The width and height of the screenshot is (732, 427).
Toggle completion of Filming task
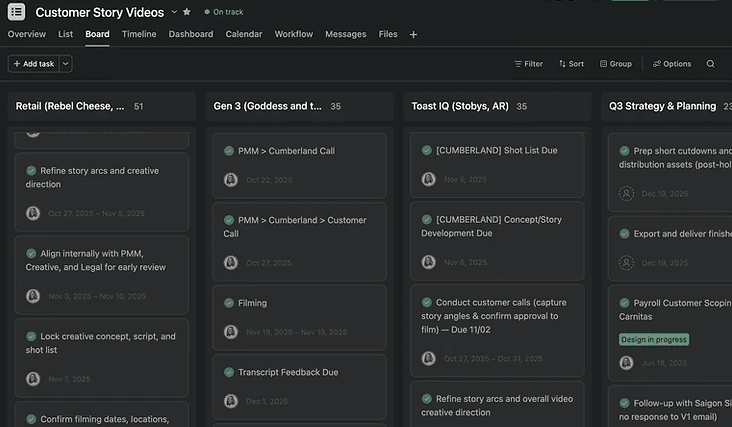[229, 303]
